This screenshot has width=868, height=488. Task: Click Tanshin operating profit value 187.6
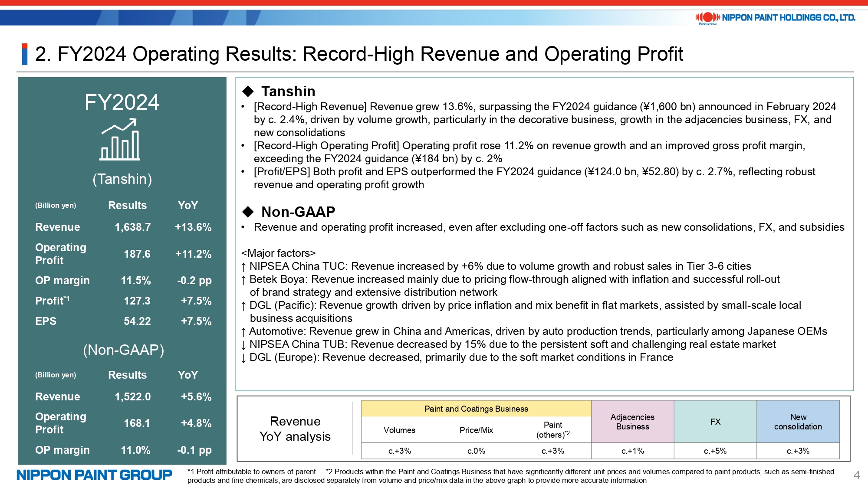pos(137,254)
